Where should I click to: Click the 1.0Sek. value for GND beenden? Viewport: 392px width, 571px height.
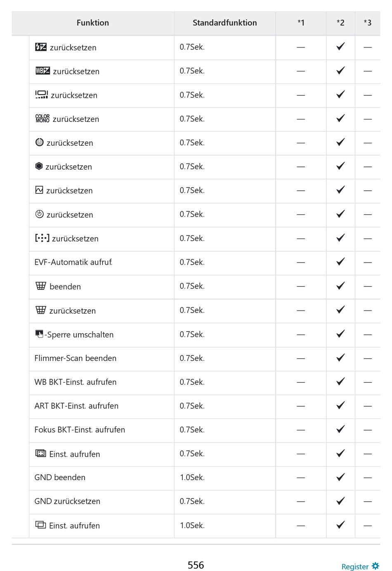tap(192, 478)
